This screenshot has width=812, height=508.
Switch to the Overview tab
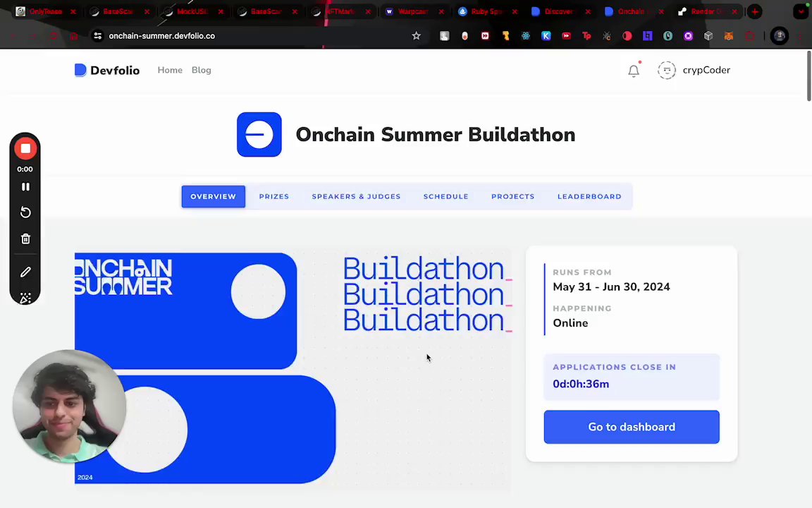[x=214, y=196]
